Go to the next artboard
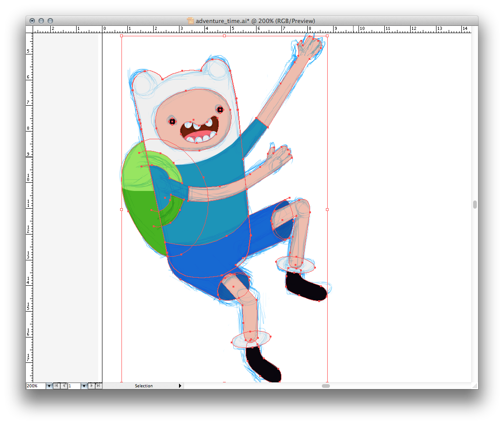 coord(92,386)
